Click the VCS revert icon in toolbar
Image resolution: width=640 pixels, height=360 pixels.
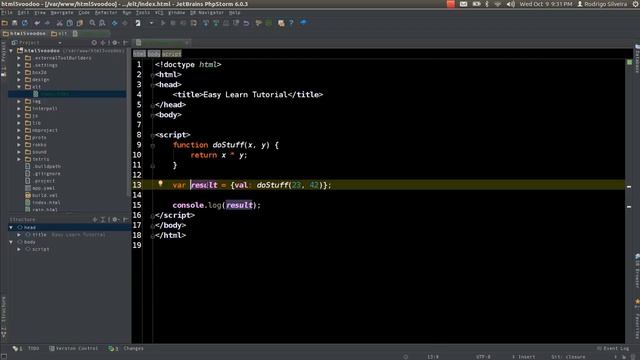247,23
